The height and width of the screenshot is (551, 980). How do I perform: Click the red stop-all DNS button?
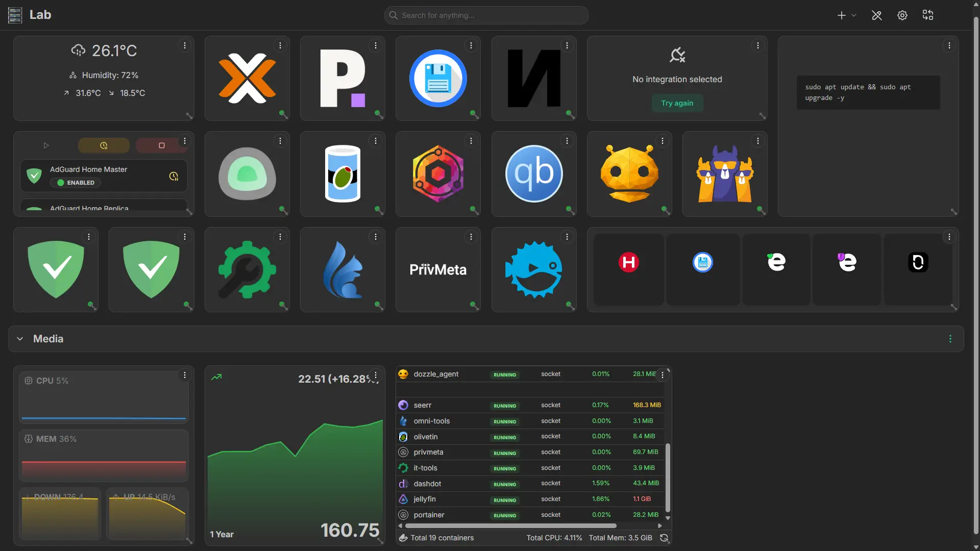(x=161, y=145)
